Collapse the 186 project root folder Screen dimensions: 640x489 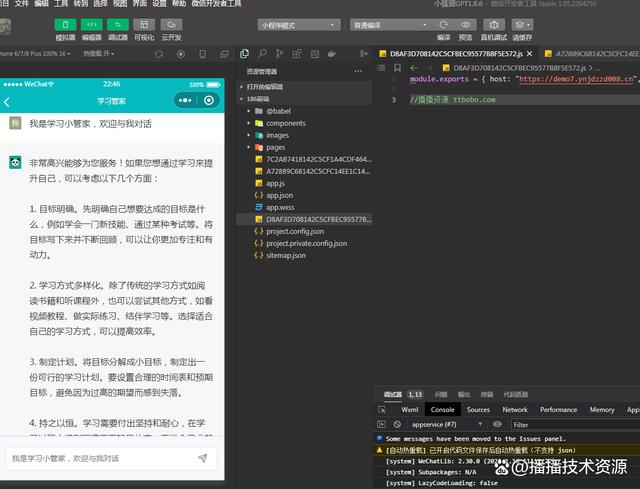(304, 99)
